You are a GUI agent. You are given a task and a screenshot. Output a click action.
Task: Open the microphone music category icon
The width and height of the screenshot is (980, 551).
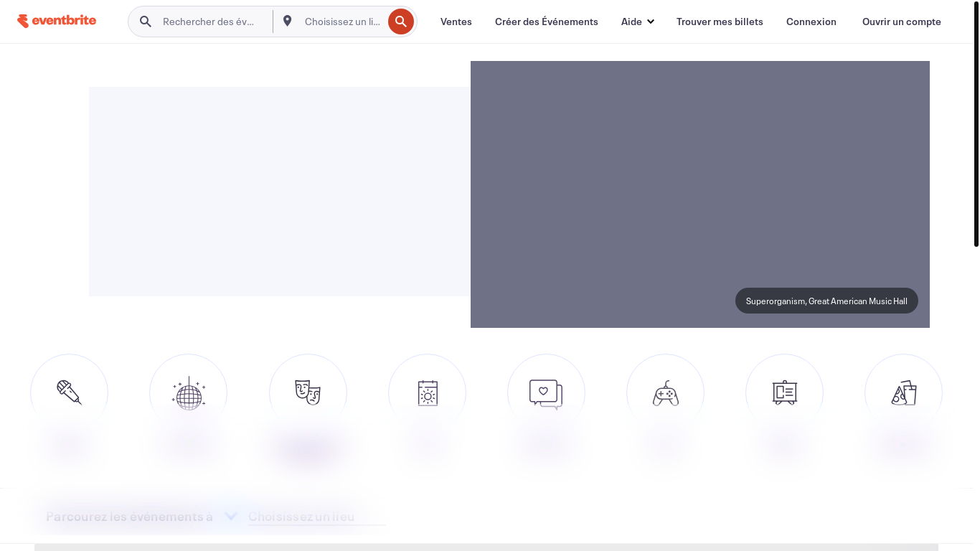pyautogui.click(x=69, y=393)
